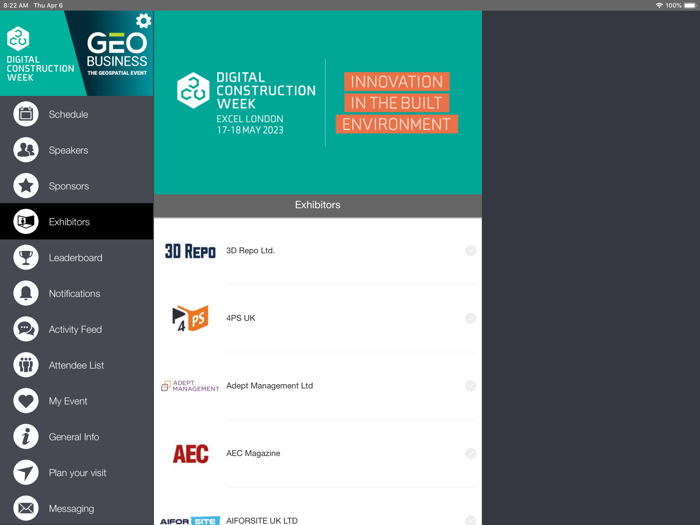Click the Speakers people icon
Screen dimensions: 700x525
[x=26, y=150]
